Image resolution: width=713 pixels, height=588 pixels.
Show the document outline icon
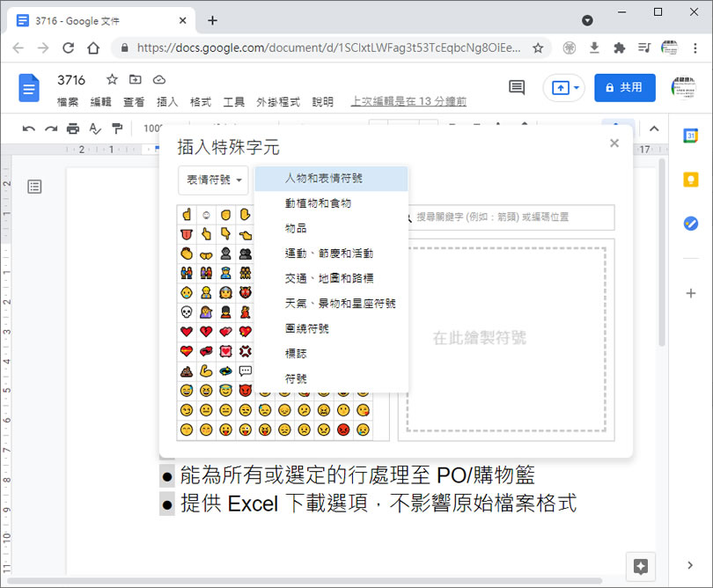coord(34,186)
